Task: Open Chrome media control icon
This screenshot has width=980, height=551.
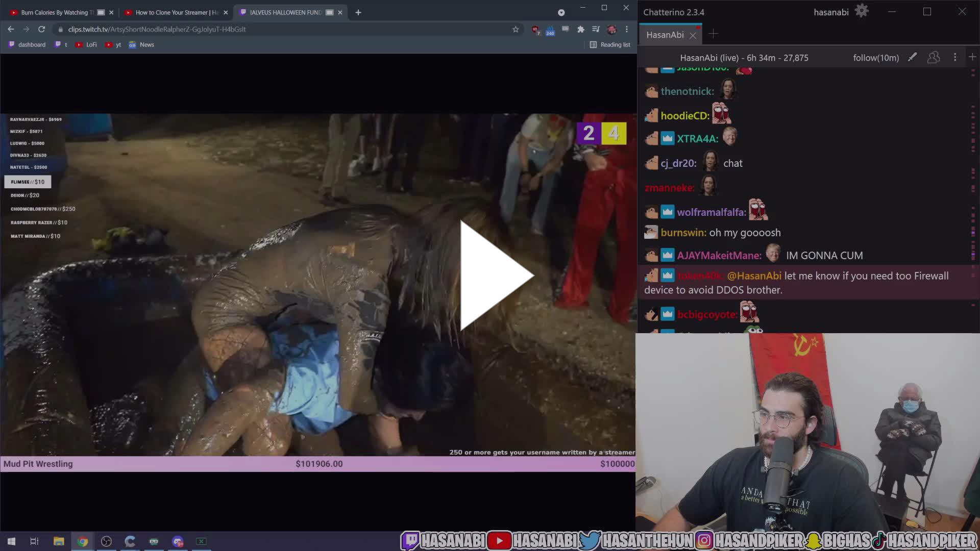Action: point(596,30)
